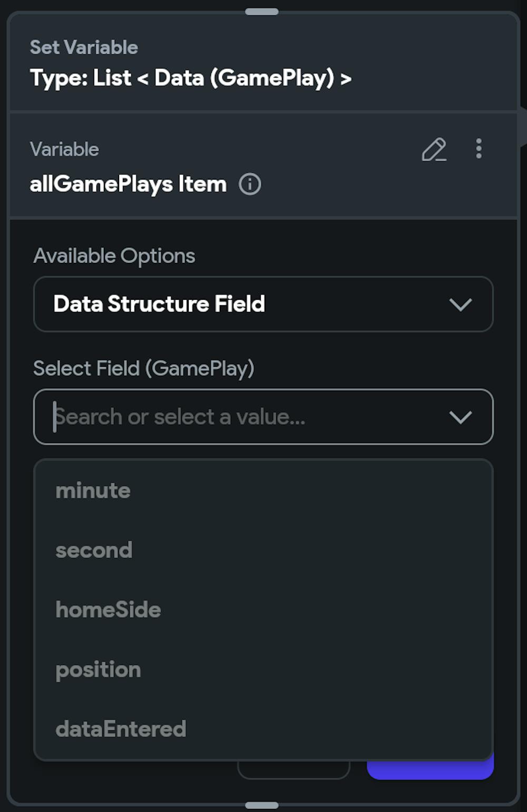The height and width of the screenshot is (812, 527).
Task: Click the pencil edit icon for the variable
Action: click(x=434, y=150)
